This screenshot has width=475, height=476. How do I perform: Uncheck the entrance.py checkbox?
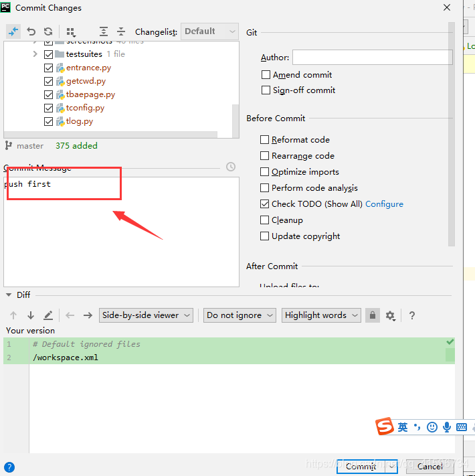coord(49,68)
